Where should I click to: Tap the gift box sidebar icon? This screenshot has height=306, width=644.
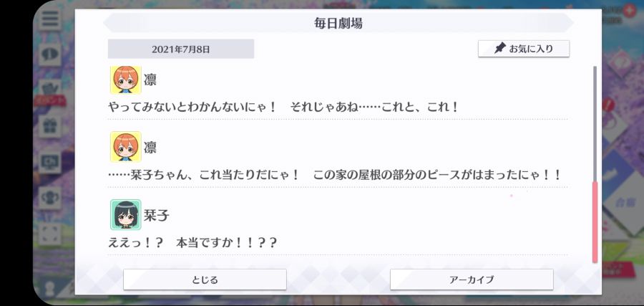pyautogui.click(x=51, y=126)
